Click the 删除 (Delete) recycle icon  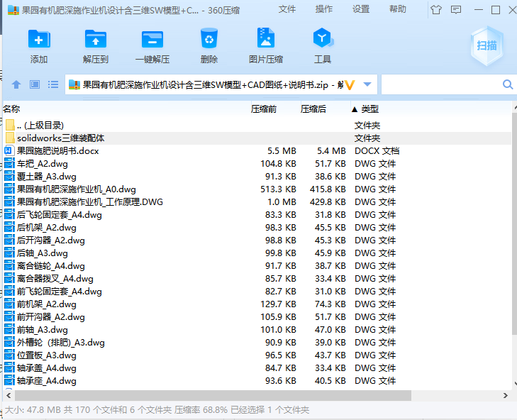pyautogui.click(x=209, y=38)
